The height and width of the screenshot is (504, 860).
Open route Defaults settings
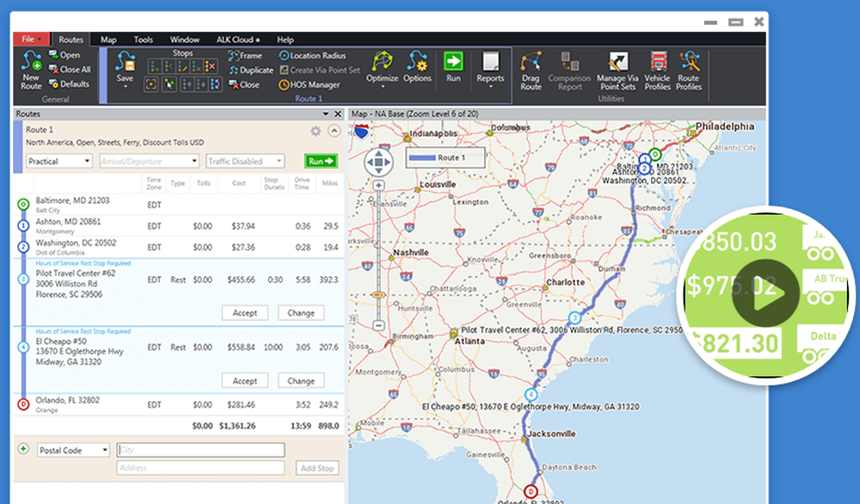click(69, 84)
